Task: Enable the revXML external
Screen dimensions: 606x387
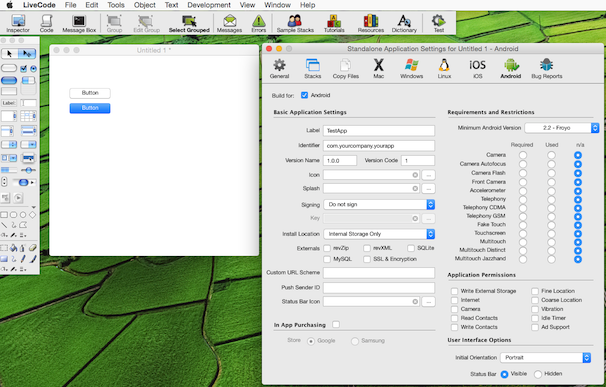Action: pyautogui.click(x=367, y=248)
